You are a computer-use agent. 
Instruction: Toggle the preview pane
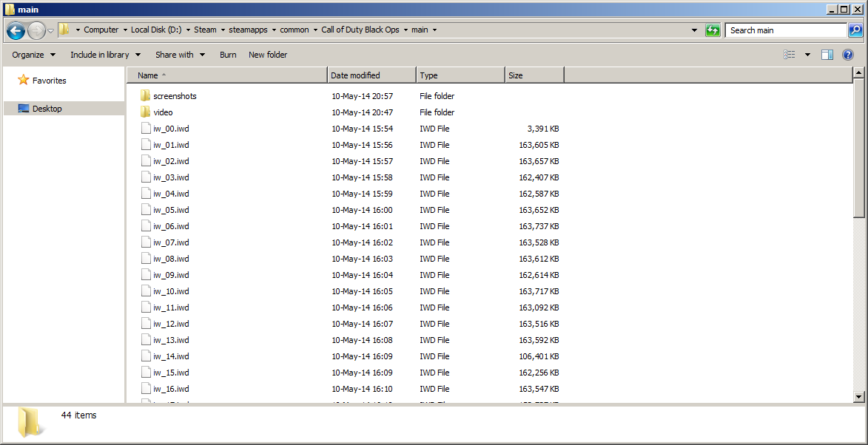pyautogui.click(x=827, y=55)
